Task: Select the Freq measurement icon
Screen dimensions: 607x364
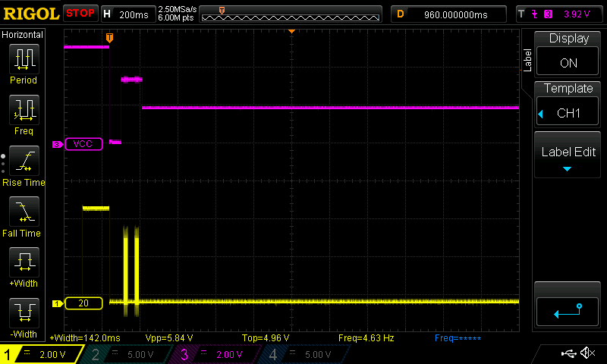Action: (24, 114)
